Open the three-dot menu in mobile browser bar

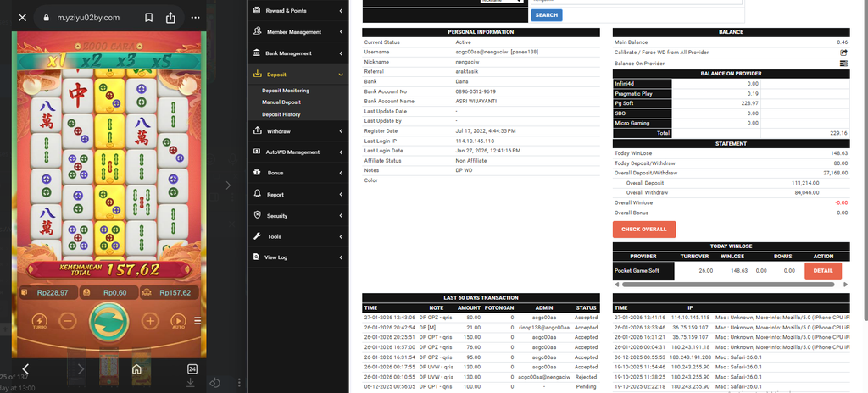pyautogui.click(x=196, y=18)
